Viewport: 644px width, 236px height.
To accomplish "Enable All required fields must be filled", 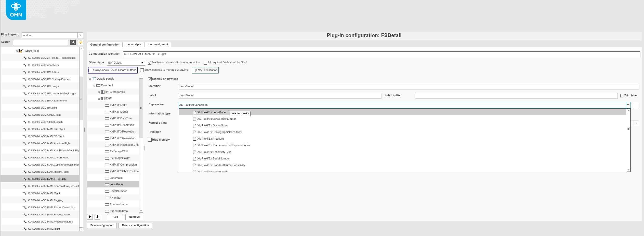I will [205, 63].
